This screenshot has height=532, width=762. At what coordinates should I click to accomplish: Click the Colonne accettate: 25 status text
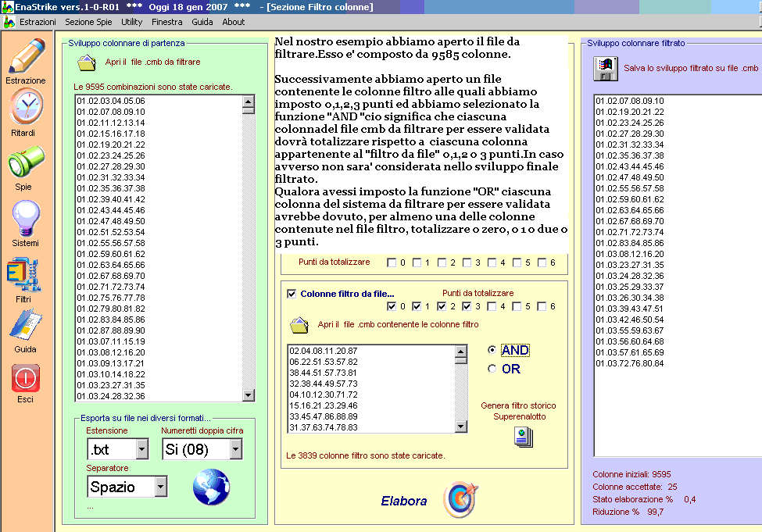pyautogui.click(x=635, y=487)
